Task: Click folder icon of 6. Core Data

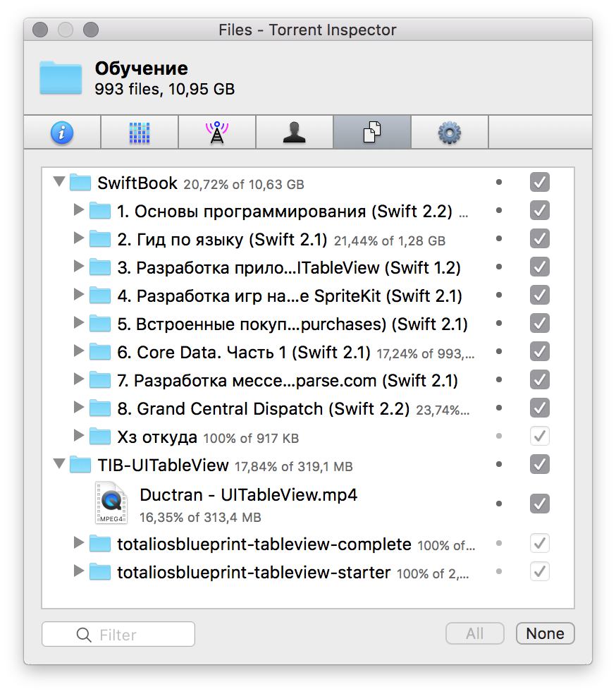Action: (100, 351)
